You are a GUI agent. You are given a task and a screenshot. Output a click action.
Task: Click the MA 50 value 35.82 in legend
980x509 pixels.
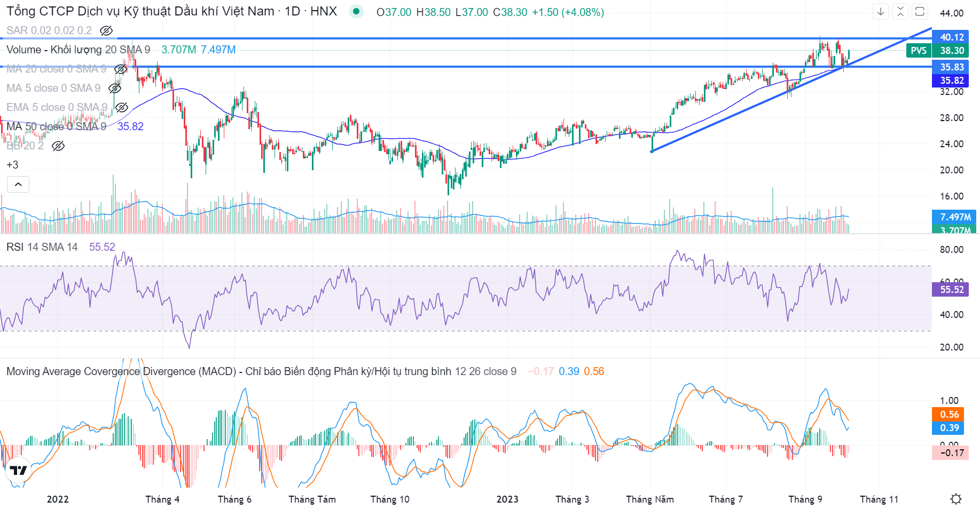coord(130,126)
